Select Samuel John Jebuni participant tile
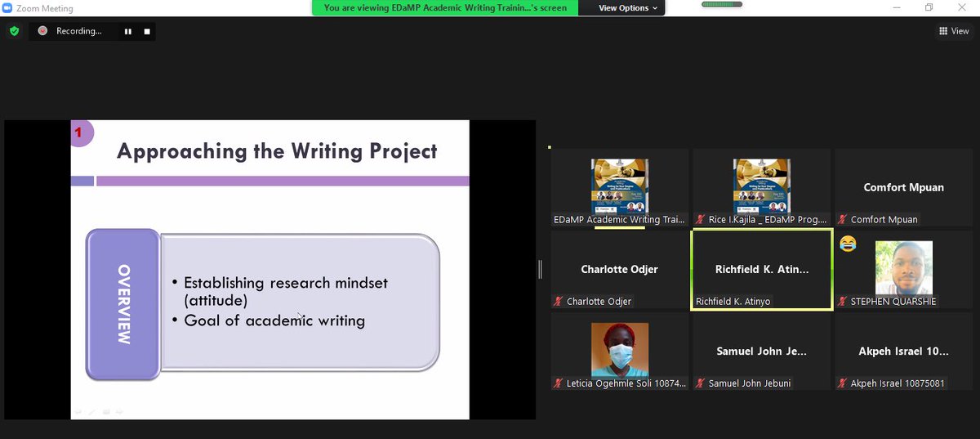This screenshot has width=980, height=439. [762, 352]
